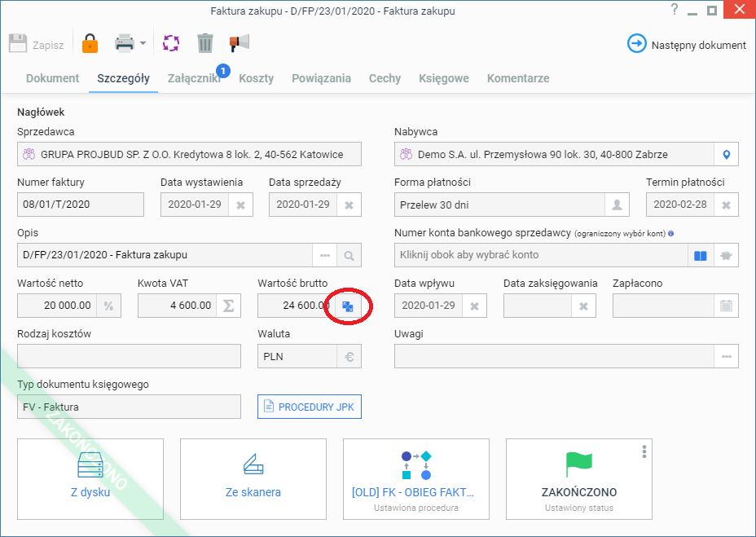Open the printer dropdown arrow
Viewport: 756px width, 537px height.
pos(143,43)
